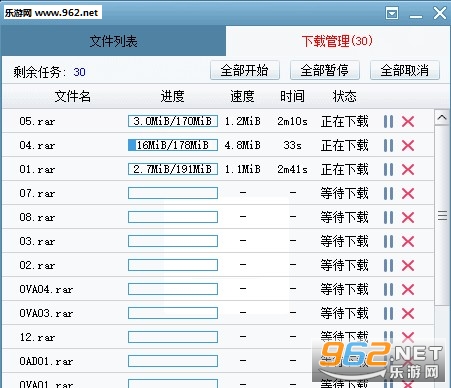
Task: Click the 速度 column header
Action: [242, 96]
